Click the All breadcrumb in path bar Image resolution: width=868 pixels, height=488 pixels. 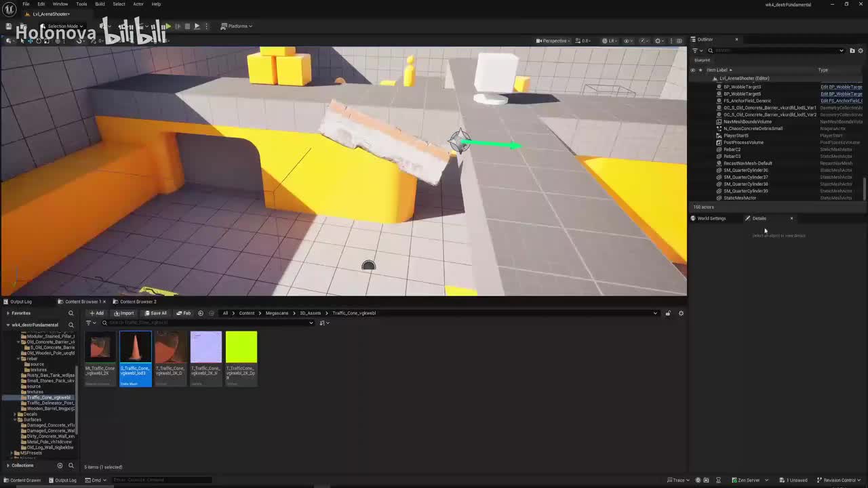225,313
